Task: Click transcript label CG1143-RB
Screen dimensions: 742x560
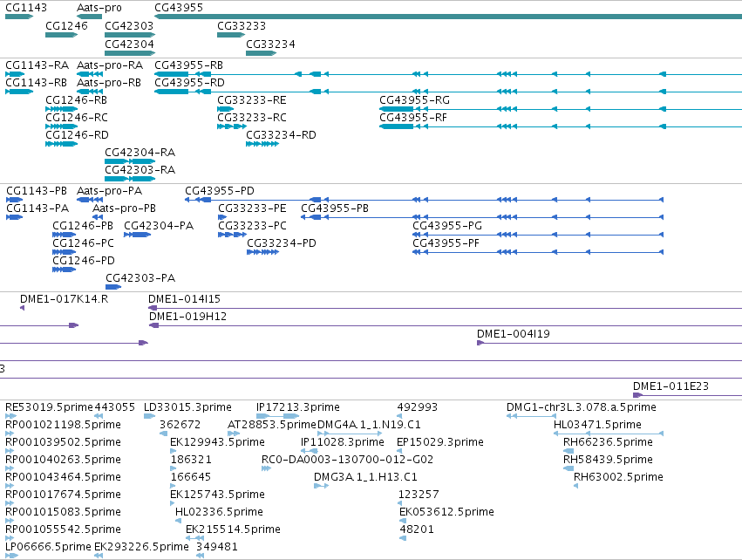Action: (x=36, y=82)
